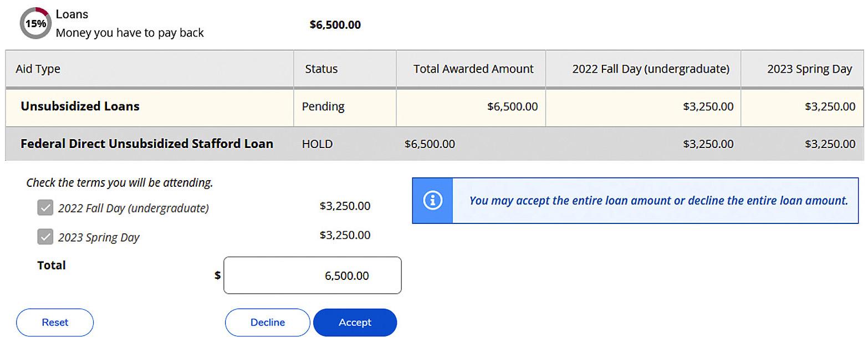Click the HOLD status cell
Viewport: 868px width, 342px height.
pos(317,144)
